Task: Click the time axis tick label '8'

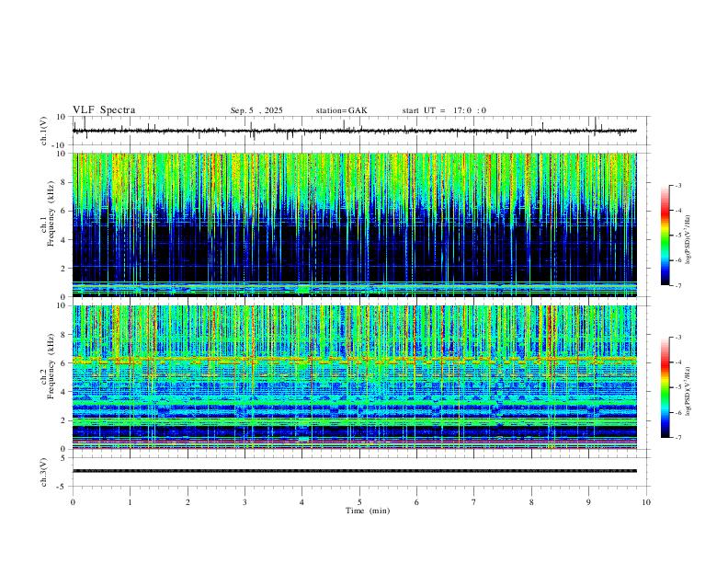Action: [531, 502]
